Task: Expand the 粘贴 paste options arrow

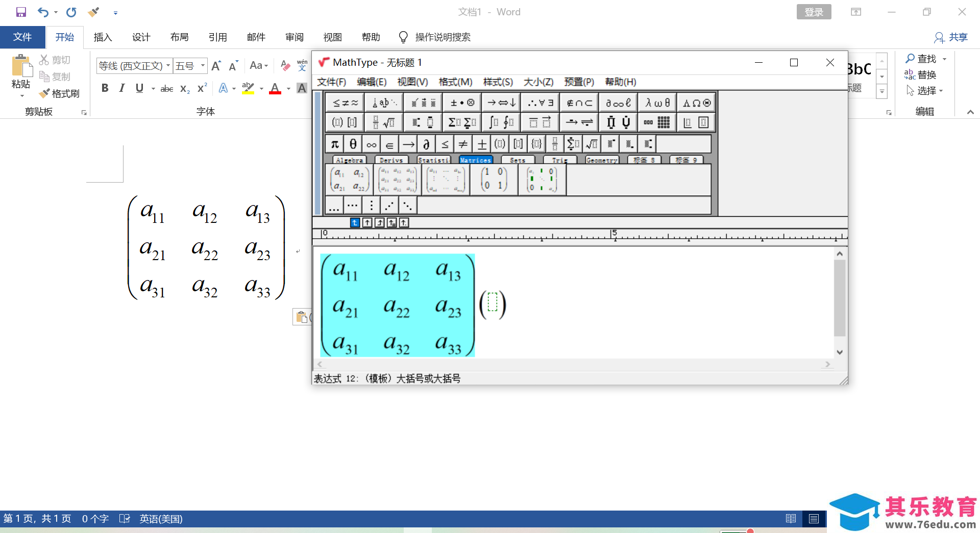Action: tap(21, 95)
